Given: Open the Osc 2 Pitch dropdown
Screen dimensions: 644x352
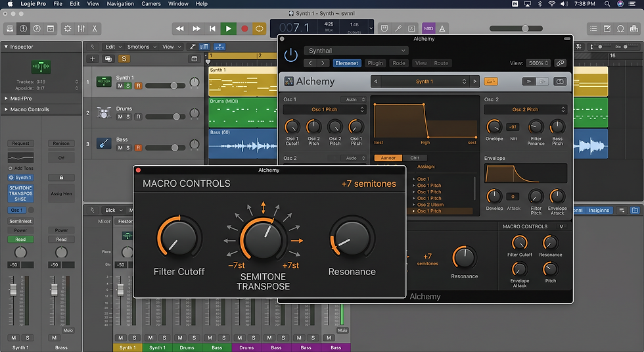Looking at the screenshot, I should (x=525, y=109).
